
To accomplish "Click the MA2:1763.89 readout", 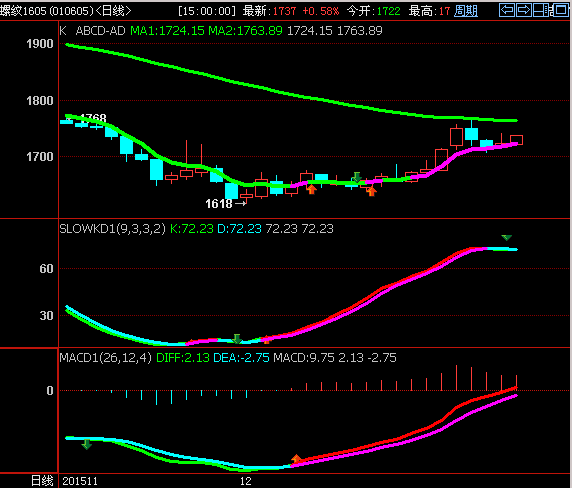I will click(x=245, y=31).
